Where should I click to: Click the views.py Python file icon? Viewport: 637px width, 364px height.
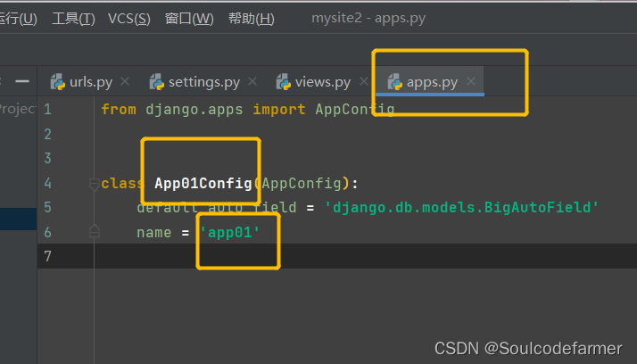click(284, 82)
